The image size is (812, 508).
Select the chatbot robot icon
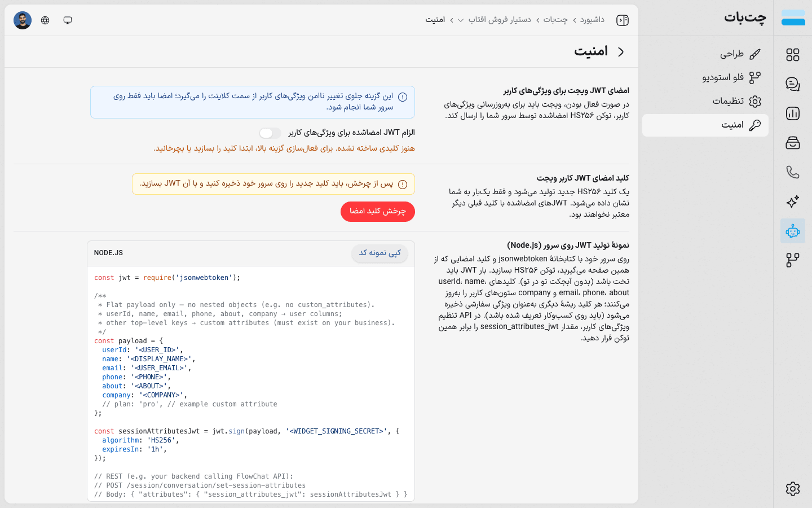[x=793, y=231]
